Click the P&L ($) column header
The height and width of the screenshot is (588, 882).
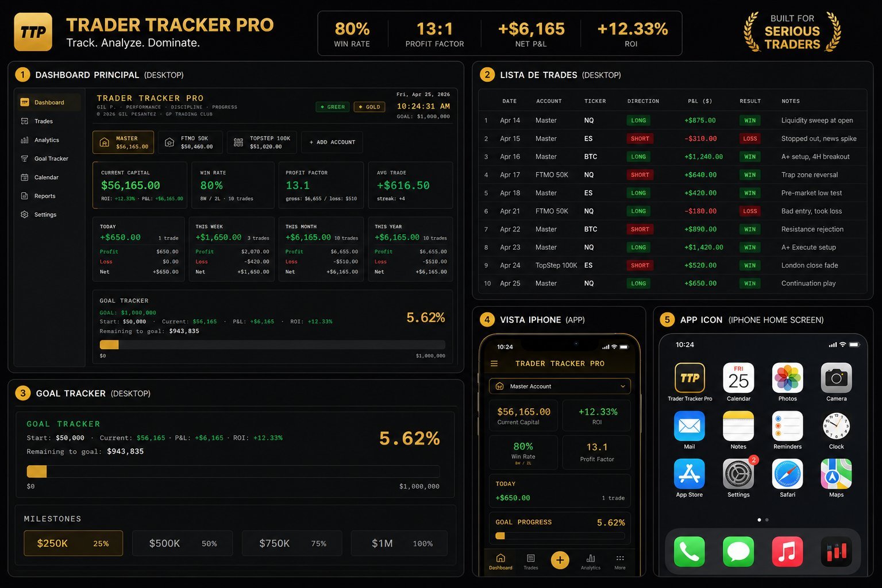click(700, 101)
